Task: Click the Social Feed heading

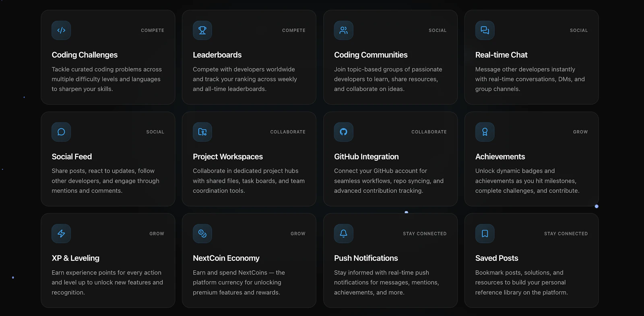Action: click(72, 156)
